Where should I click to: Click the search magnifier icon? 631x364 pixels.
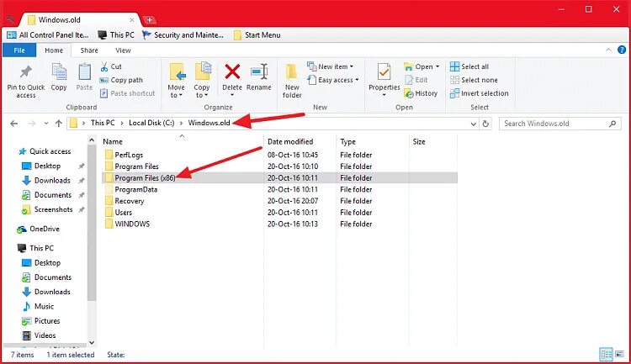[x=612, y=124]
